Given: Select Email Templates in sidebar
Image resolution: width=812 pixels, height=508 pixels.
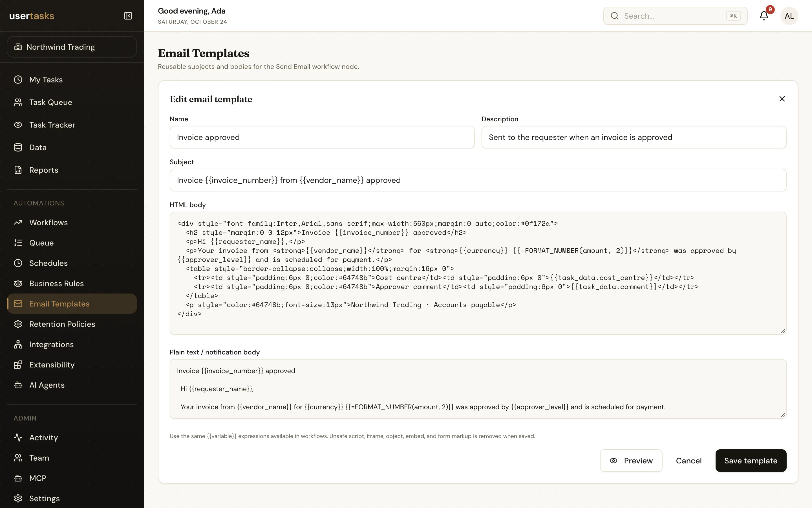Looking at the screenshot, I should pos(72,304).
